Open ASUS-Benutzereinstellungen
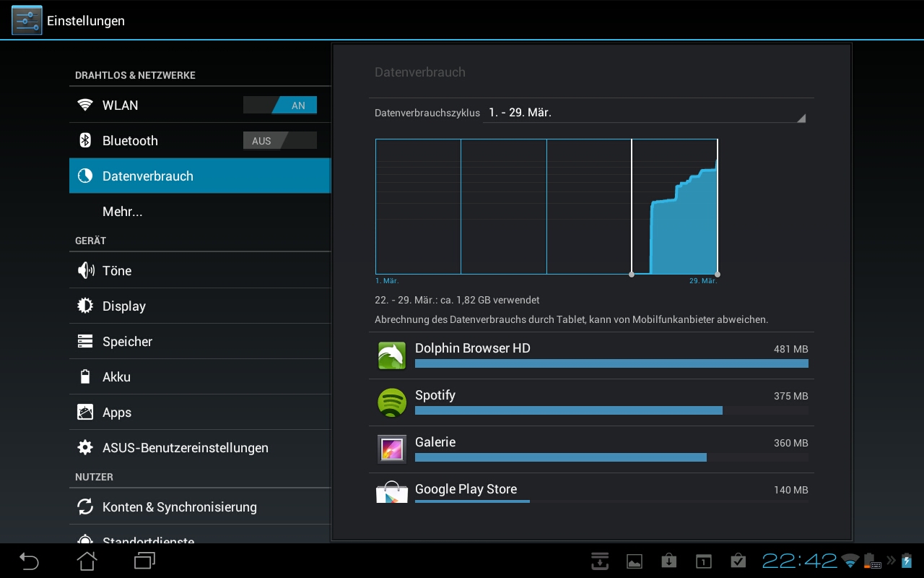The height and width of the screenshot is (578, 924). point(200,447)
